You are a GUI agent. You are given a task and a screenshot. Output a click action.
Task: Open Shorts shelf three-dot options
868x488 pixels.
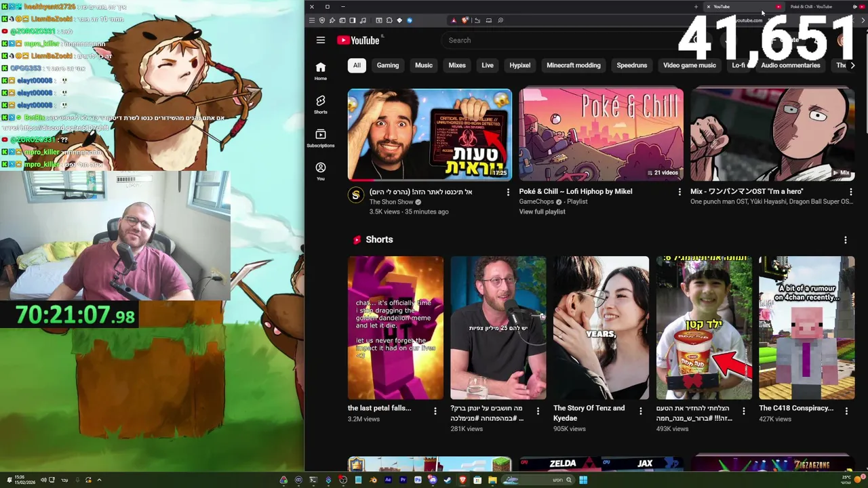point(846,240)
